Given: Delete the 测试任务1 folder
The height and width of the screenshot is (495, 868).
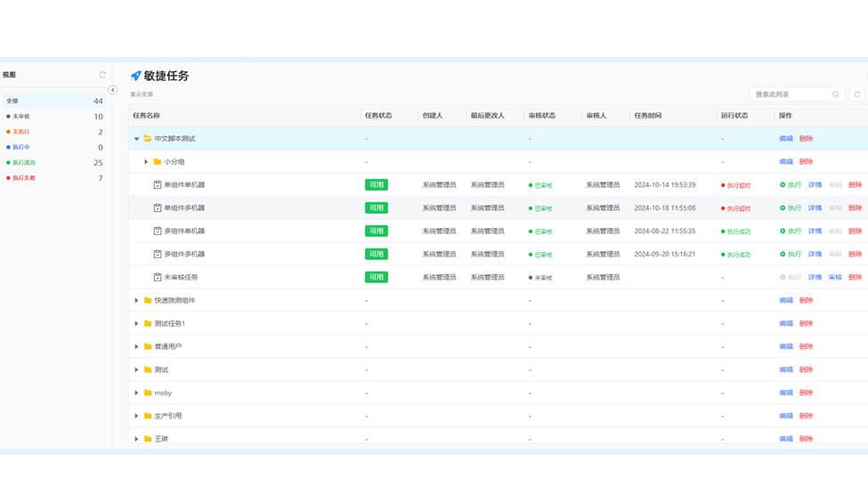Looking at the screenshot, I should tap(806, 323).
